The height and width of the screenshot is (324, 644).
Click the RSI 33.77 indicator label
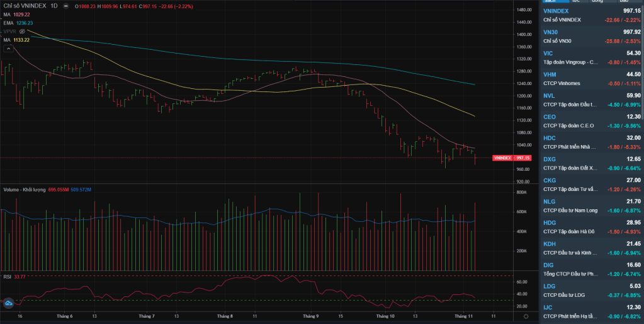coord(14,275)
